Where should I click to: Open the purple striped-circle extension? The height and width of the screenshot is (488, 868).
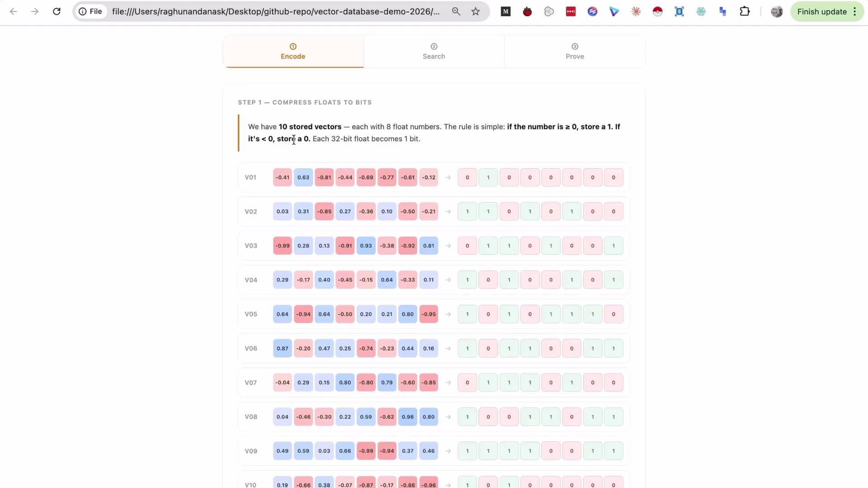click(593, 12)
